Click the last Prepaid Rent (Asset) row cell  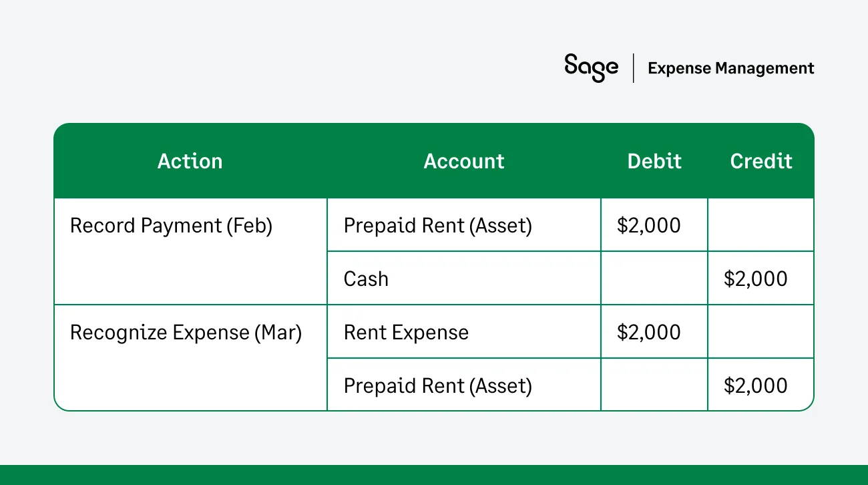[x=437, y=385]
